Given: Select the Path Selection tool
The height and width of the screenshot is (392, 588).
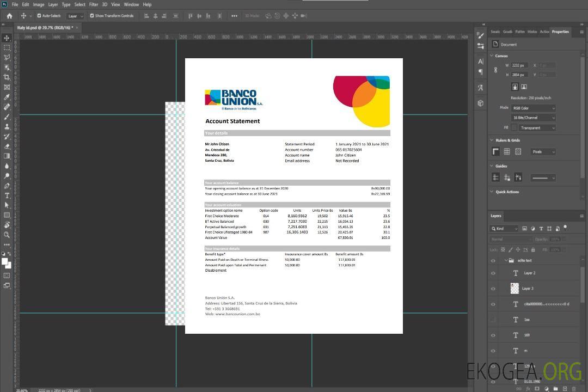Looking at the screenshot, I should (7, 205).
